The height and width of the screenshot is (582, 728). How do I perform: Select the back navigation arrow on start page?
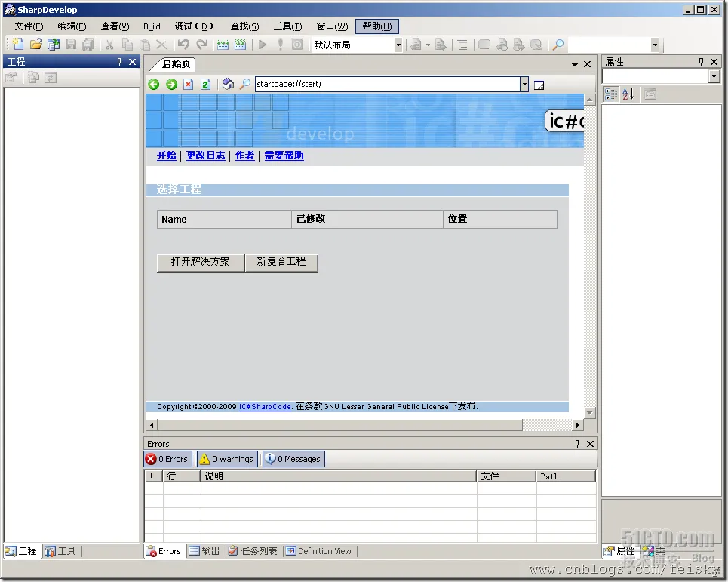pyautogui.click(x=154, y=84)
